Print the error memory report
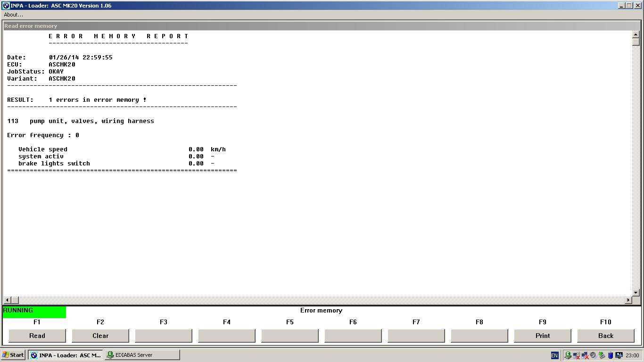The width and height of the screenshot is (644, 362). [543, 336]
